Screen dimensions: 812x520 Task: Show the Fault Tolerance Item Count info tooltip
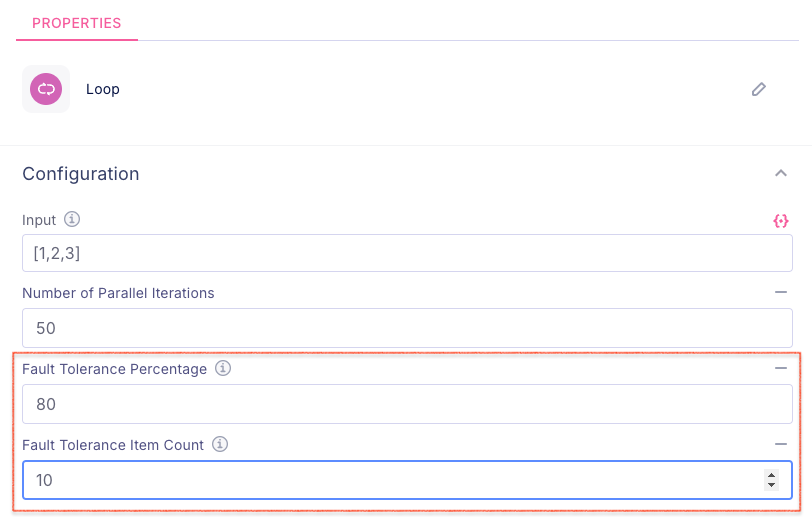pos(221,444)
